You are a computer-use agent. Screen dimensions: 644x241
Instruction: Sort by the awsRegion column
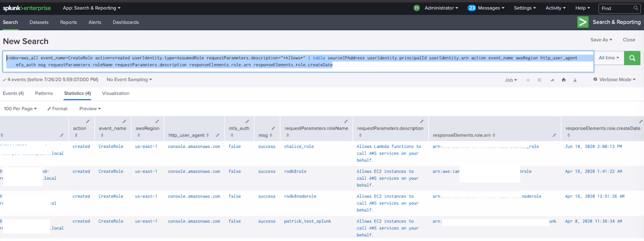[147, 128]
